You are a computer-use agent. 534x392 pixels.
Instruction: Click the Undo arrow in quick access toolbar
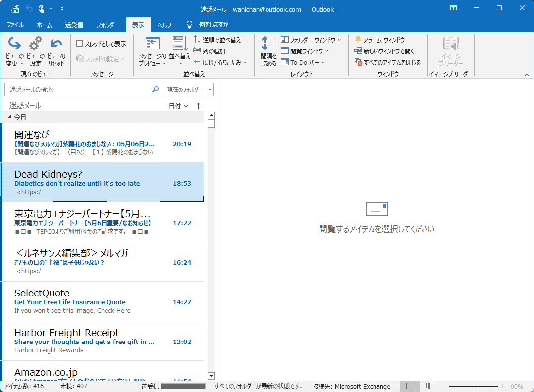pos(29,9)
